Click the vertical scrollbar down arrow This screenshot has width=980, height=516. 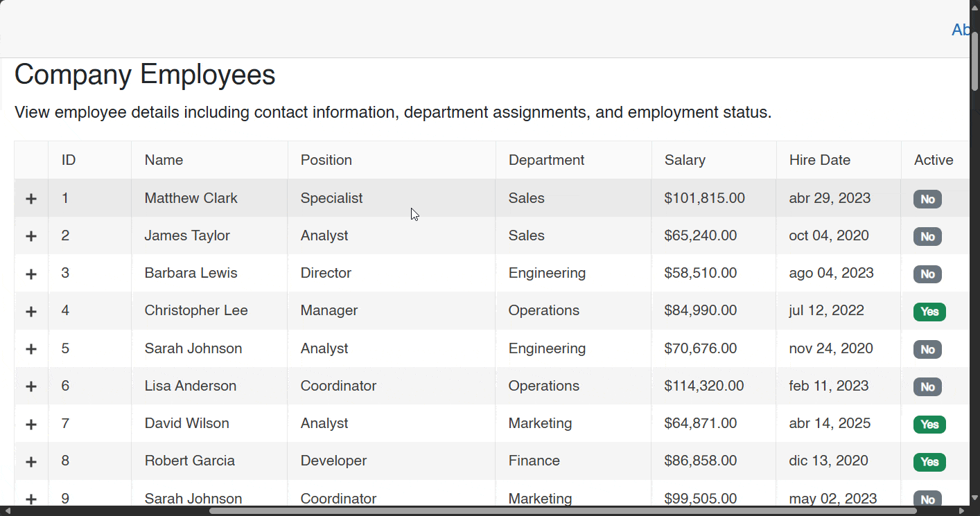click(974, 497)
